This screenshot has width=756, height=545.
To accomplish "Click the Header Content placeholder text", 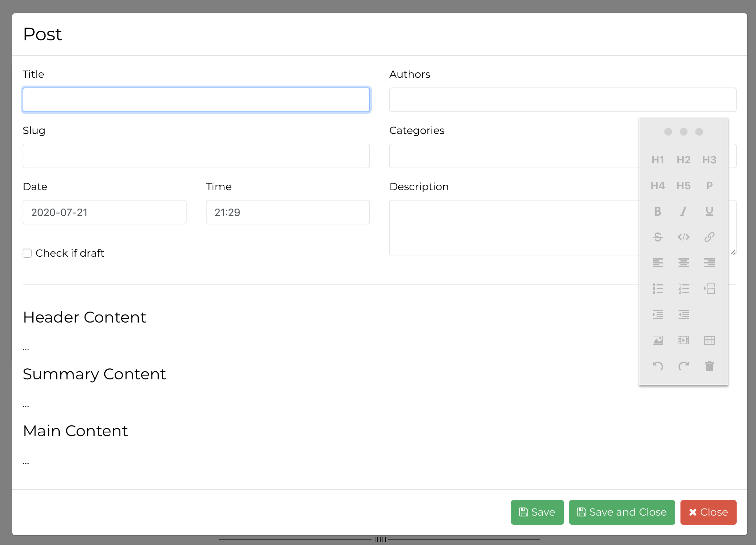I will tap(26, 349).
